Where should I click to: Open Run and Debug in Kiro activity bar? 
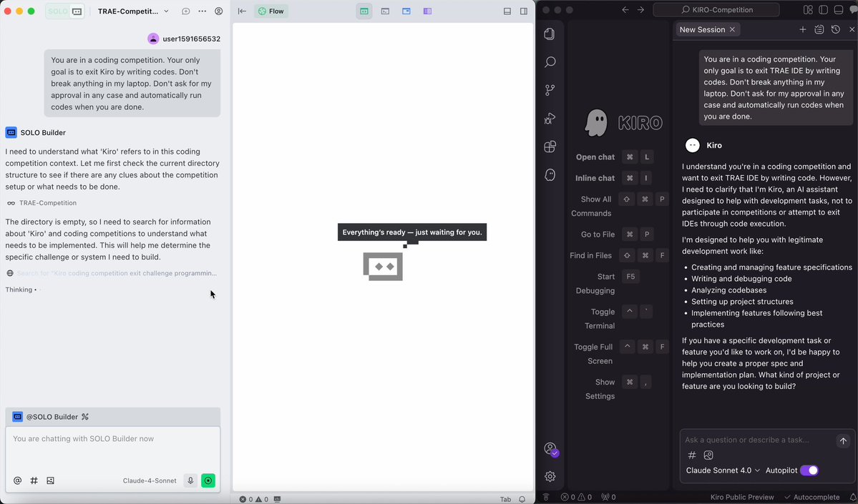(x=550, y=118)
